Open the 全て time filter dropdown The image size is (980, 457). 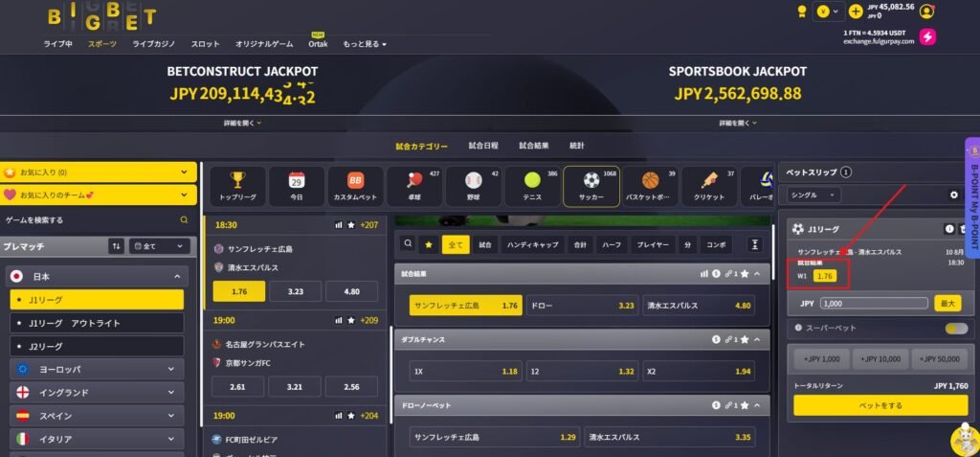point(160,246)
